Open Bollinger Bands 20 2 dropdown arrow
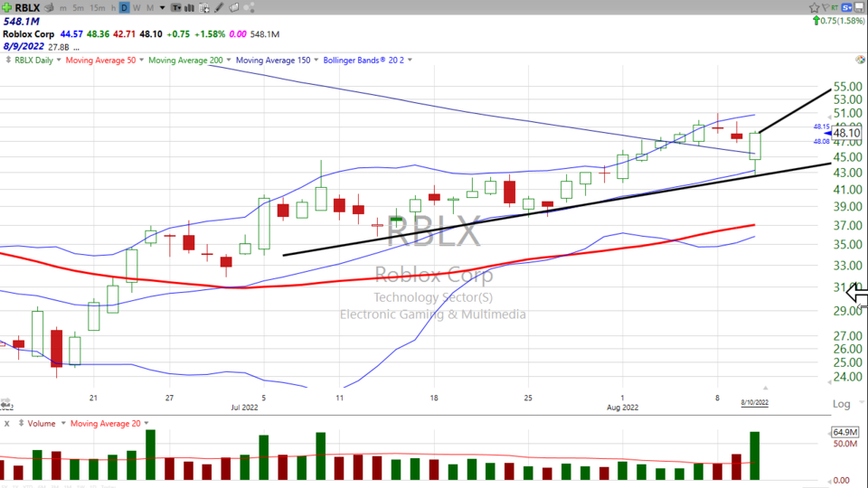 410,60
